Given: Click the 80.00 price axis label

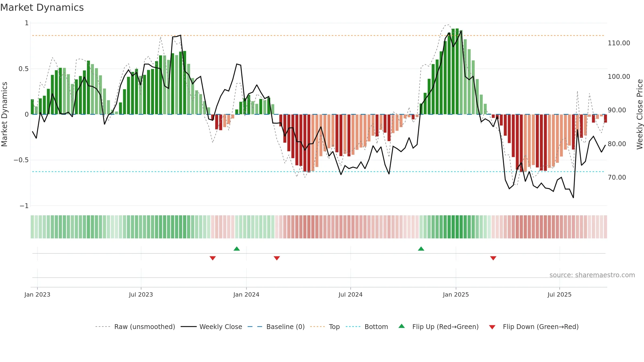Looking at the screenshot, I should tap(617, 144).
